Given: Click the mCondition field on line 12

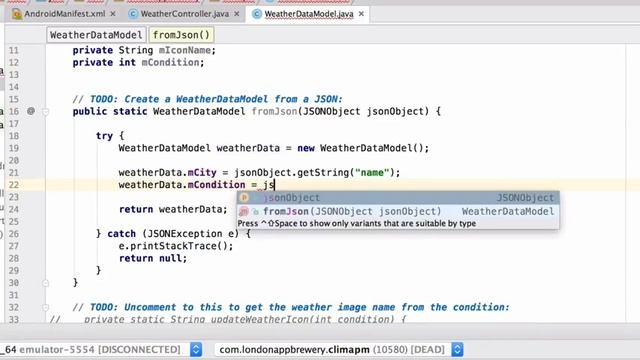Looking at the screenshot, I should [x=170, y=62].
